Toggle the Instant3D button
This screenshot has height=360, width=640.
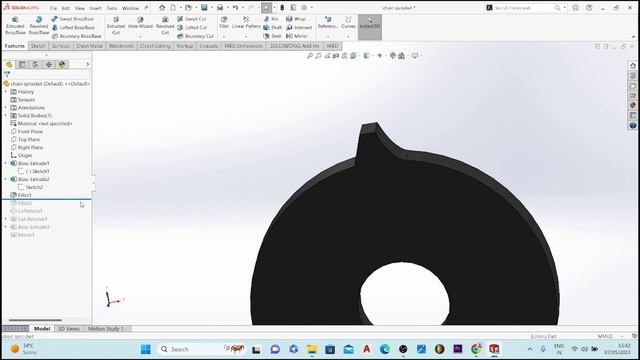(370, 27)
